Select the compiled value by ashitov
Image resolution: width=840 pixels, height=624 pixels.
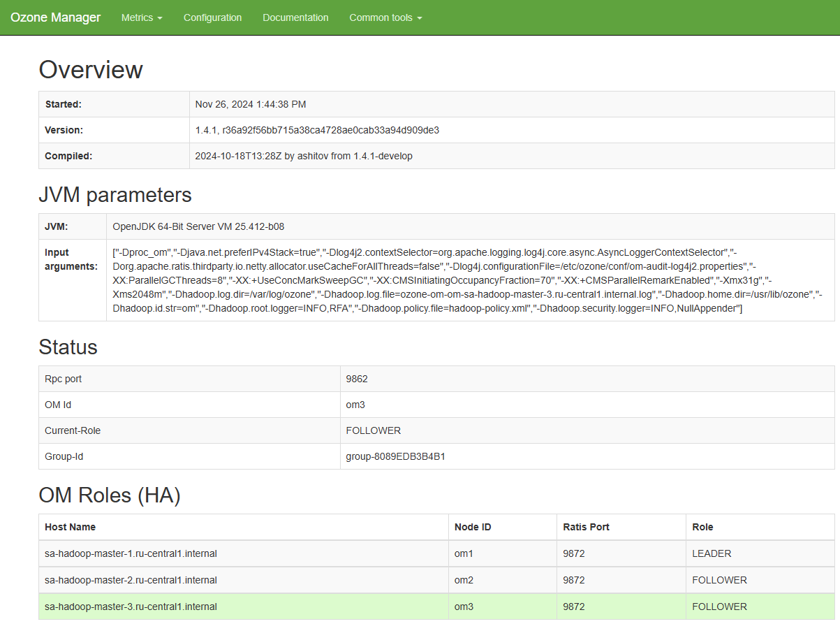[304, 156]
